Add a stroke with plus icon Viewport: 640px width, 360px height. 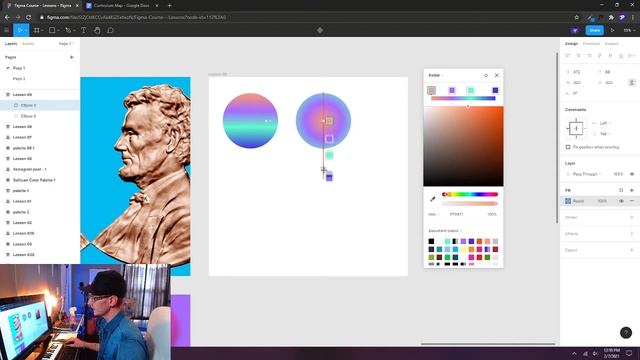(x=632, y=217)
